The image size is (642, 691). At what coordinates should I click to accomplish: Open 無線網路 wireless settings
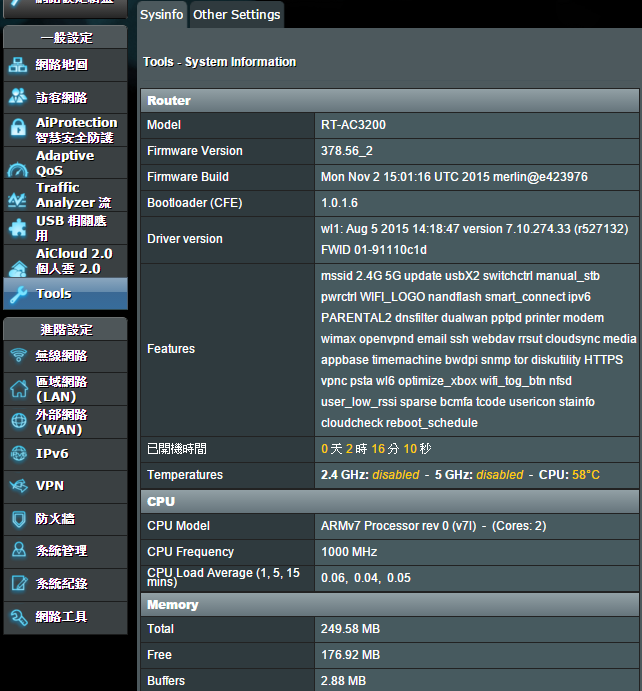[66, 356]
